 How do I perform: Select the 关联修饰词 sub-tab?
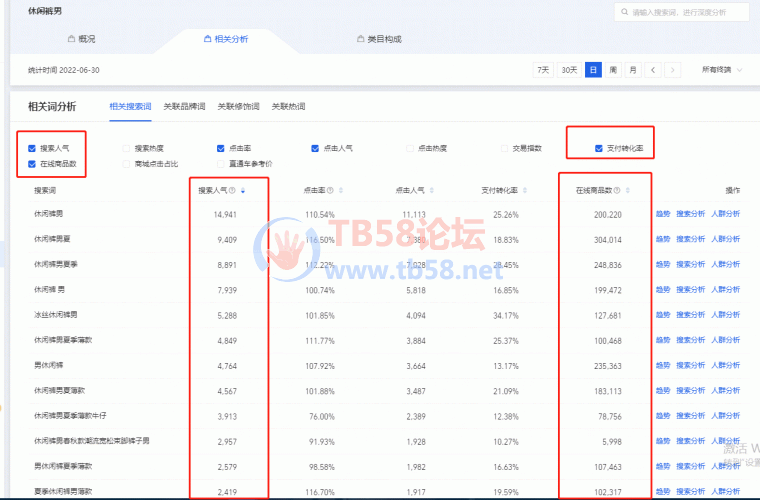[x=238, y=107]
